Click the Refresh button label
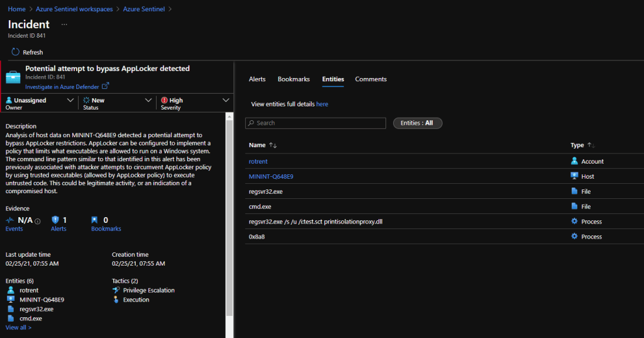The height and width of the screenshot is (338, 644). [33, 52]
